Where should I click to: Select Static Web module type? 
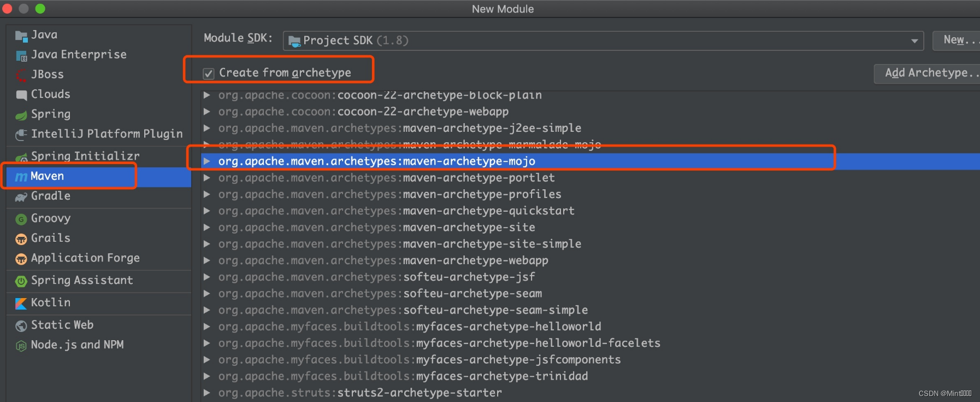99,325
